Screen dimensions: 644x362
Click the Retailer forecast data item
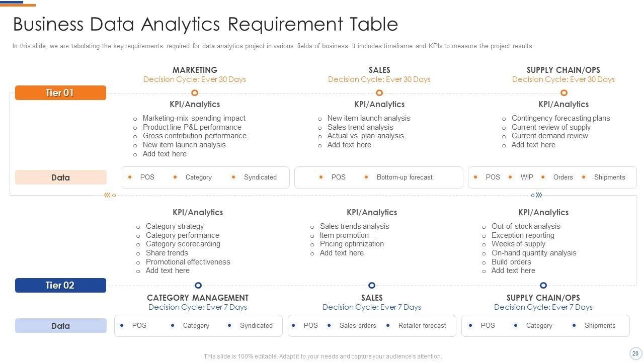click(422, 326)
